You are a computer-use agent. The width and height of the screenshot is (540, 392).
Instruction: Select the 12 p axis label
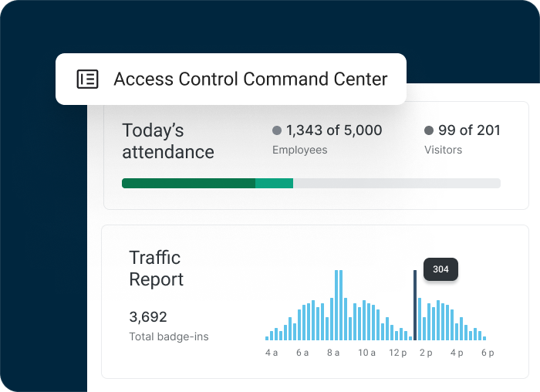coord(397,353)
